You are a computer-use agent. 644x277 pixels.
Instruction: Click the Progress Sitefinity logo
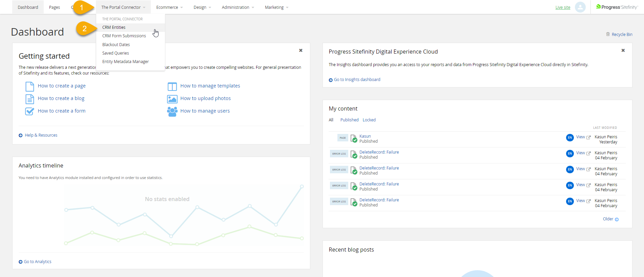[x=617, y=7]
